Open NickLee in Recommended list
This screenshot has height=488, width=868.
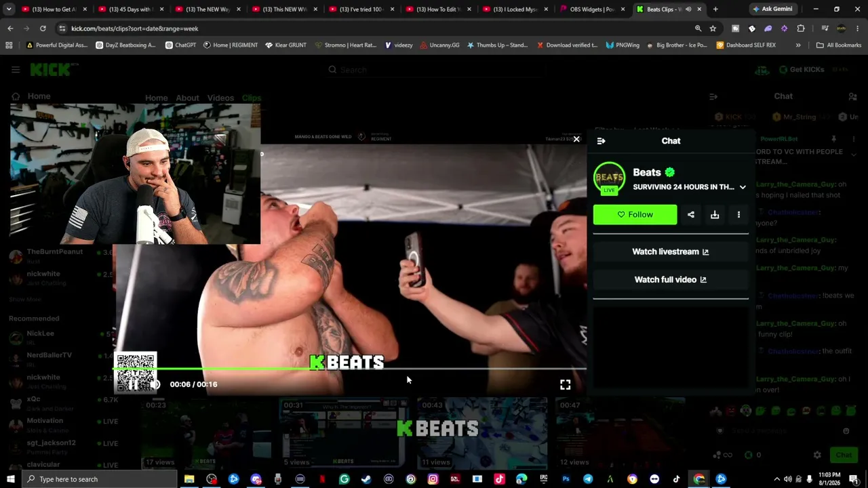61,337
